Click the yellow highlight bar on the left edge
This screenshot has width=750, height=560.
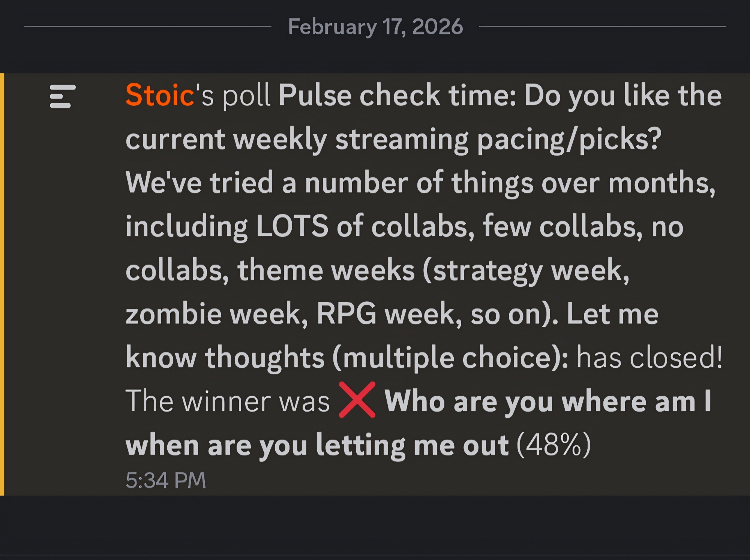click(x=2, y=284)
